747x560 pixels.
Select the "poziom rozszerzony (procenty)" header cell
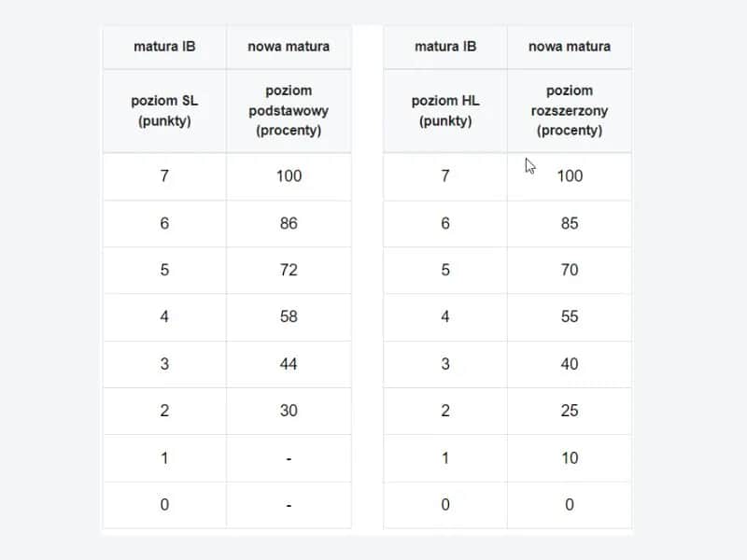point(570,111)
